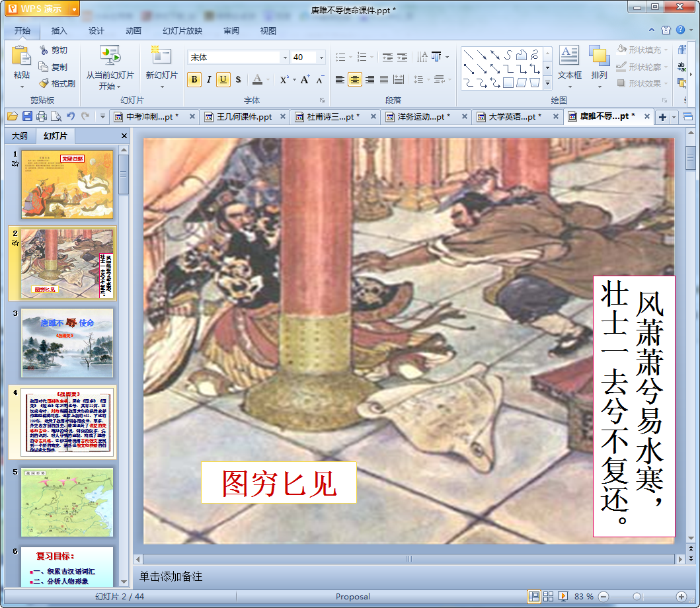The width and height of the screenshot is (700, 608).
Task: Click the decrease indent icon
Action: (x=387, y=57)
